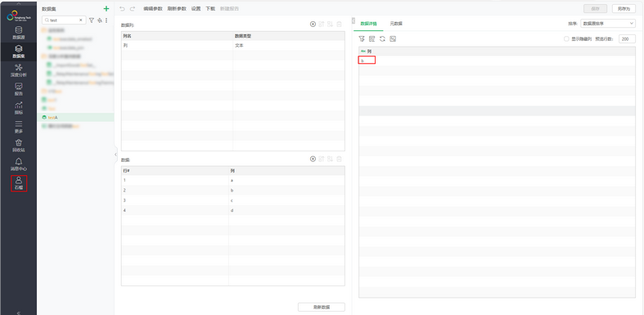This screenshot has height=315, width=644.
Task: Open the dataset panel three-dot menu
Action: [x=106, y=20]
